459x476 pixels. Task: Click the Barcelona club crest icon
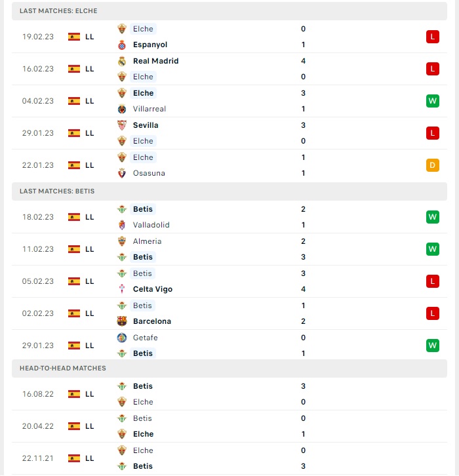click(x=122, y=321)
